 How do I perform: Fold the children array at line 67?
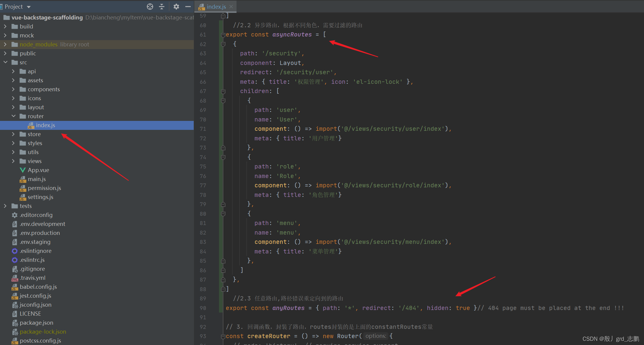tap(223, 91)
